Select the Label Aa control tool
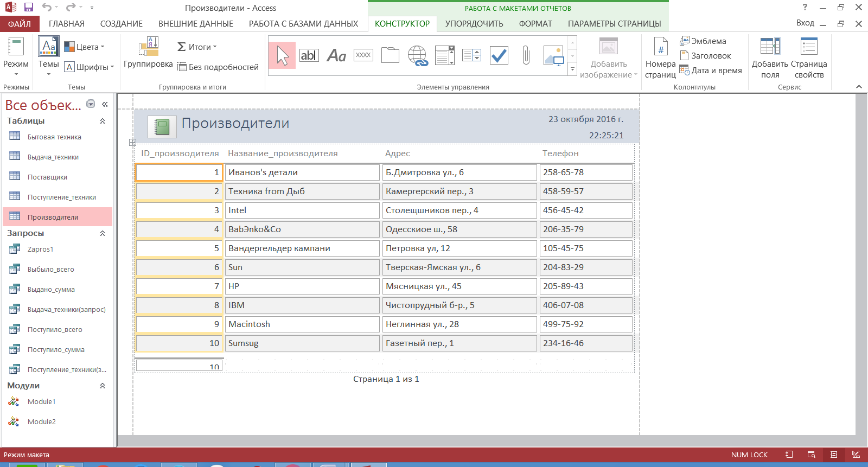The height and width of the screenshot is (467, 868). point(336,55)
